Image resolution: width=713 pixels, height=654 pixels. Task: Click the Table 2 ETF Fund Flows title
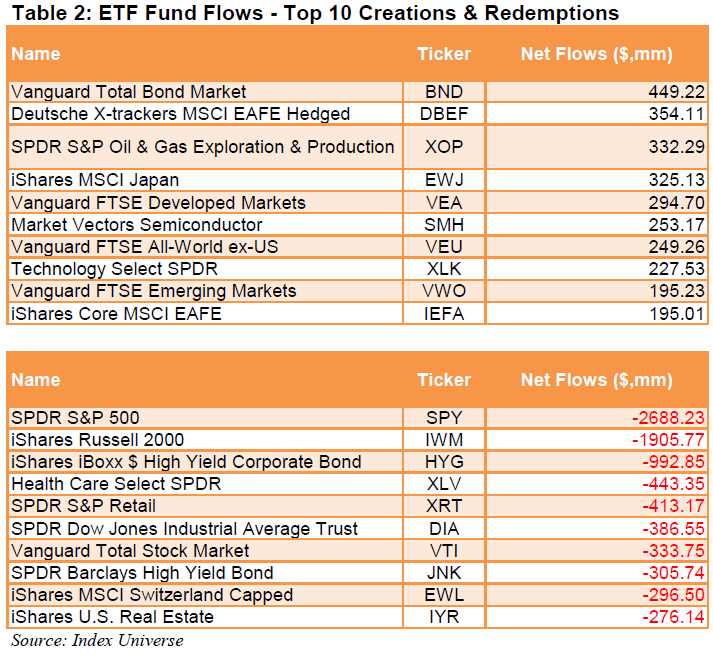(x=312, y=13)
